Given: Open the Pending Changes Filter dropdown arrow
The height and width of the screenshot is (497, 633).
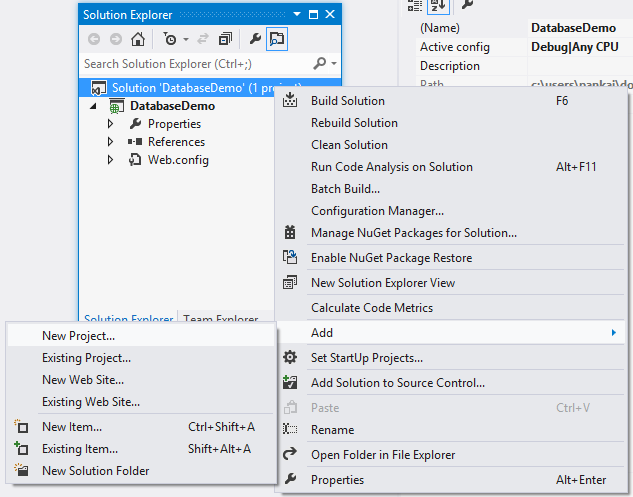Looking at the screenshot, I should coord(186,39).
